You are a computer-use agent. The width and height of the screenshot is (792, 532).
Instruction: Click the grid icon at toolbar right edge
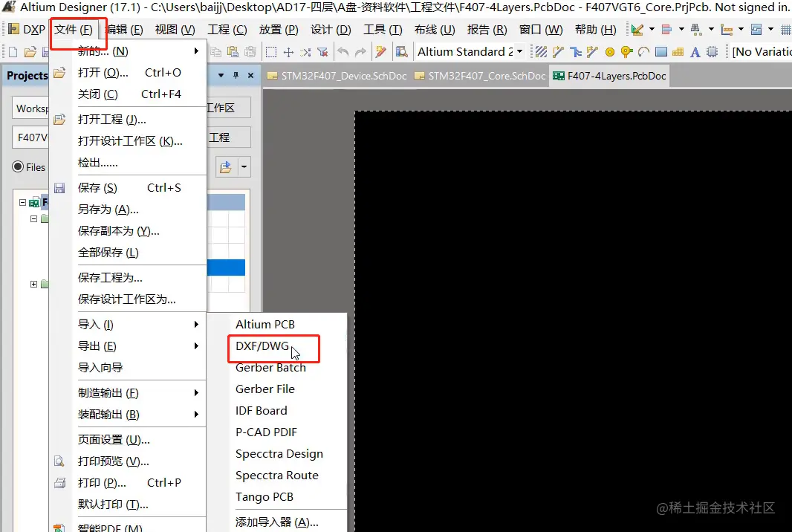785,30
